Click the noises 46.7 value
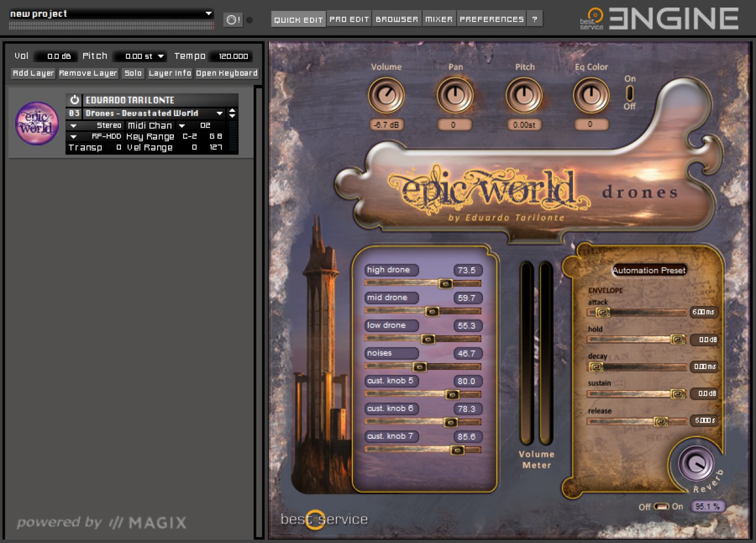Screen dimensions: 756x543 [467, 353]
